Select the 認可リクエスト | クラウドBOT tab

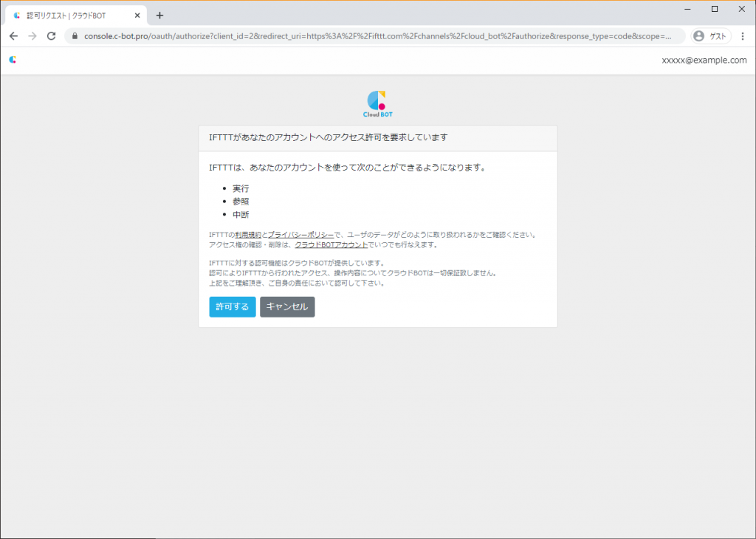(x=75, y=16)
